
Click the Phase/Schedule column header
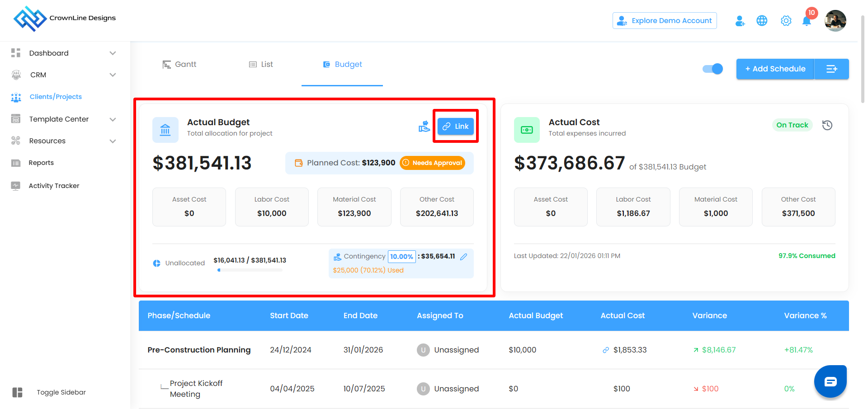tap(179, 315)
